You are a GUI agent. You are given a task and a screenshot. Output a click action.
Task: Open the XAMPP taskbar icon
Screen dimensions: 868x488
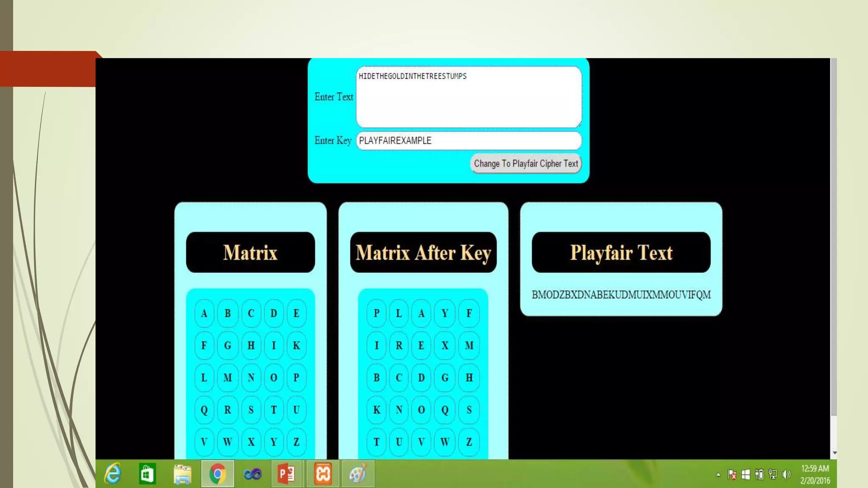click(x=323, y=474)
